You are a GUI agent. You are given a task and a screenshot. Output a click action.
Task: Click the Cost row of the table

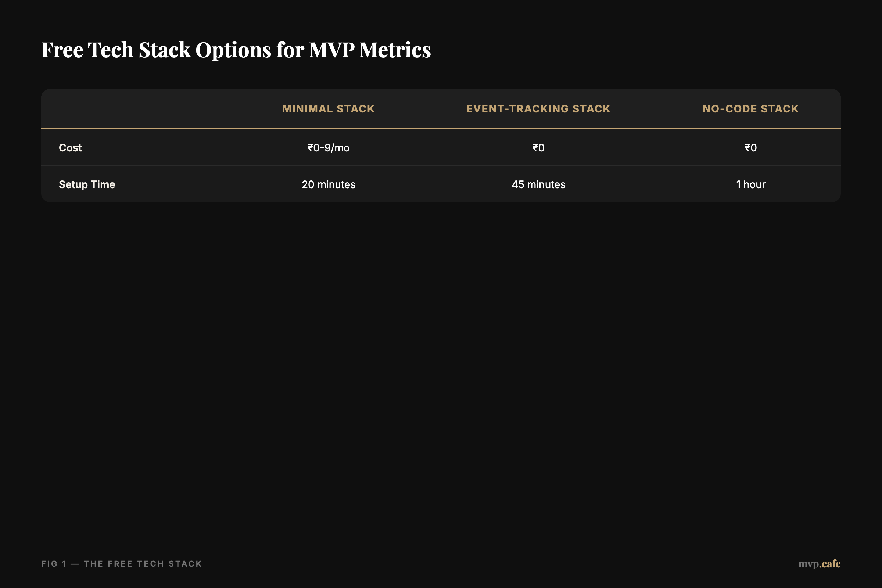point(441,148)
